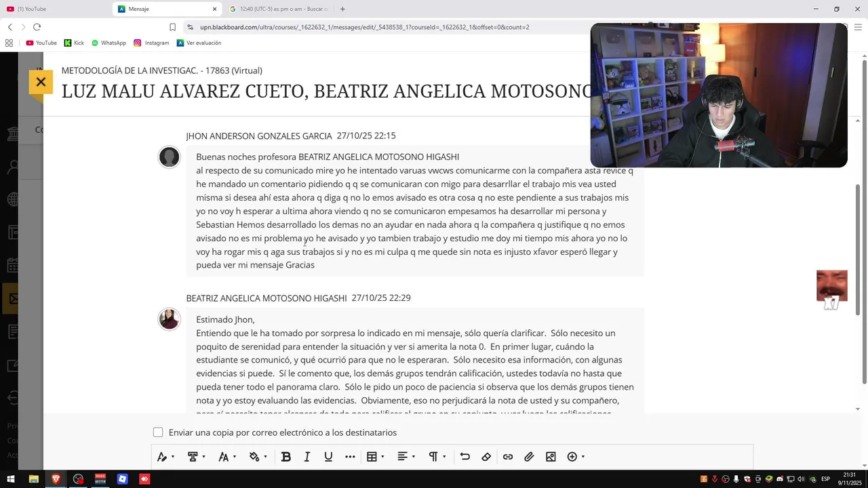Apply bold formatting in the message editor
The width and height of the screenshot is (868, 488).
pos(286,457)
